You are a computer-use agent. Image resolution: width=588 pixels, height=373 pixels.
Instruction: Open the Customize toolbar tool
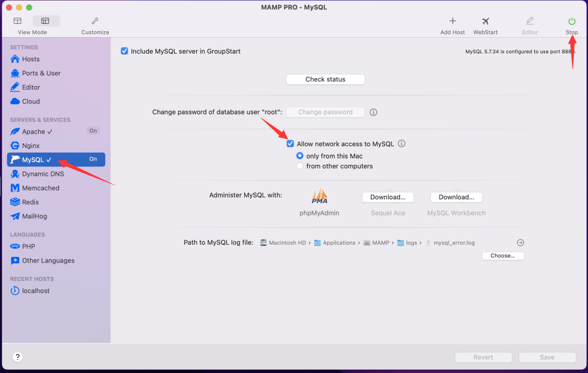coord(95,22)
